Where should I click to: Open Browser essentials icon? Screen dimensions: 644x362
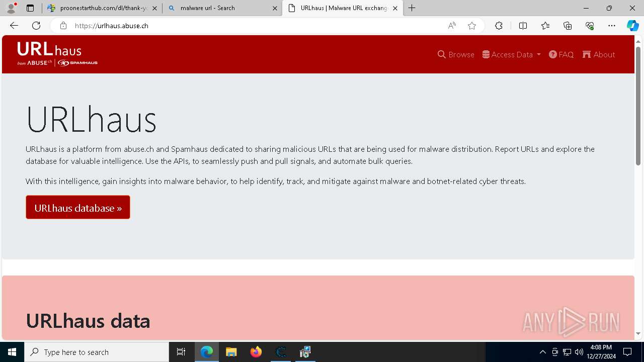tap(590, 26)
